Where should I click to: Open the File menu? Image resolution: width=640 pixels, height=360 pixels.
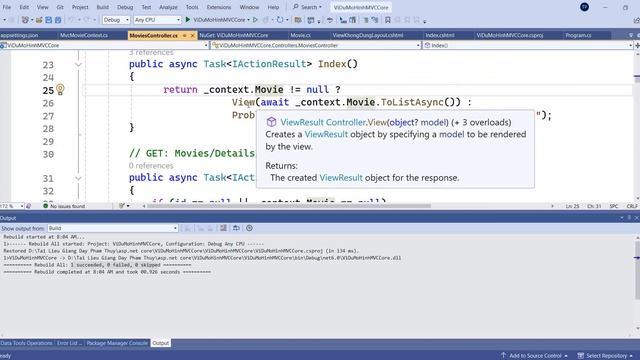coord(7,7)
